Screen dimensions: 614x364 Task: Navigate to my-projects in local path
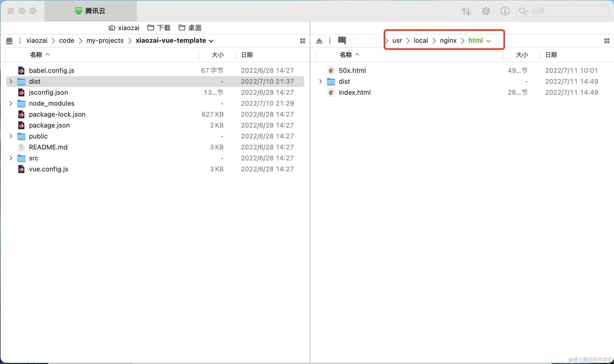(x=105, y=41)
